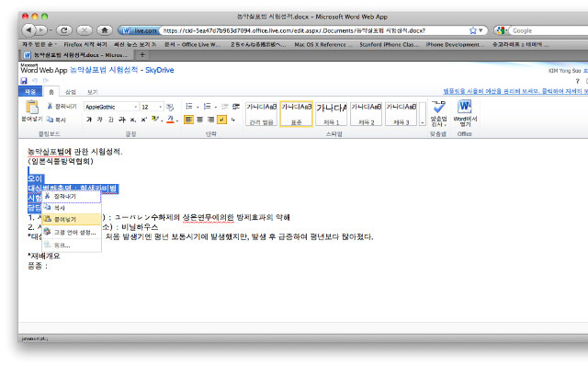Click the browser Back button
Image resolution: width=588 pixels, height=367 pixels.
(28, 30)
